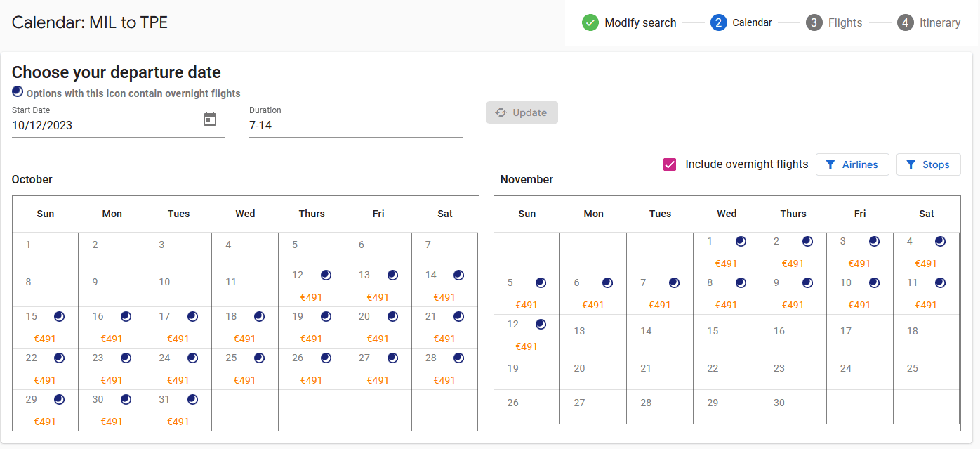Click overnight moon icon on October 21
Screen dimensions: 980x449
pos(458,316)
